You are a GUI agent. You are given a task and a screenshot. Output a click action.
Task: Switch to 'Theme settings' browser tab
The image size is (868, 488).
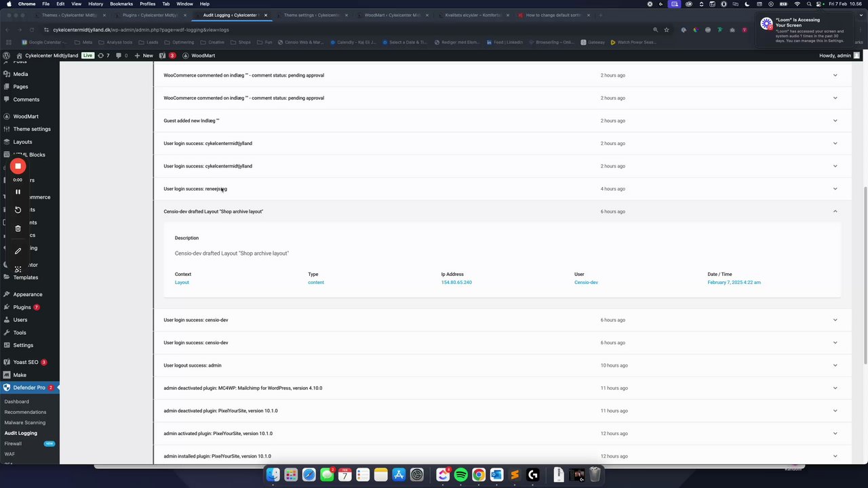(x=311, y=15)
